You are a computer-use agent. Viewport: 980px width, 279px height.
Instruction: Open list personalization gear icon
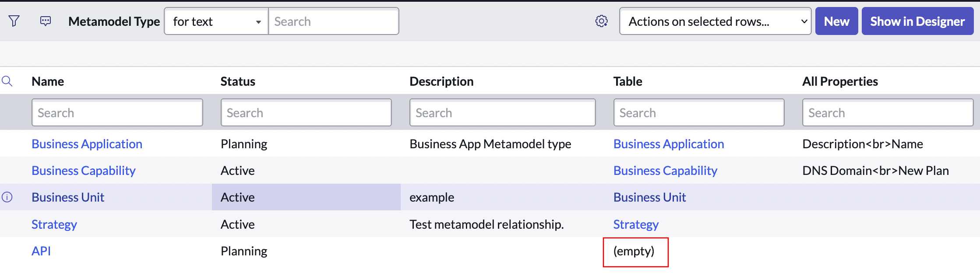tap(602, 21)
